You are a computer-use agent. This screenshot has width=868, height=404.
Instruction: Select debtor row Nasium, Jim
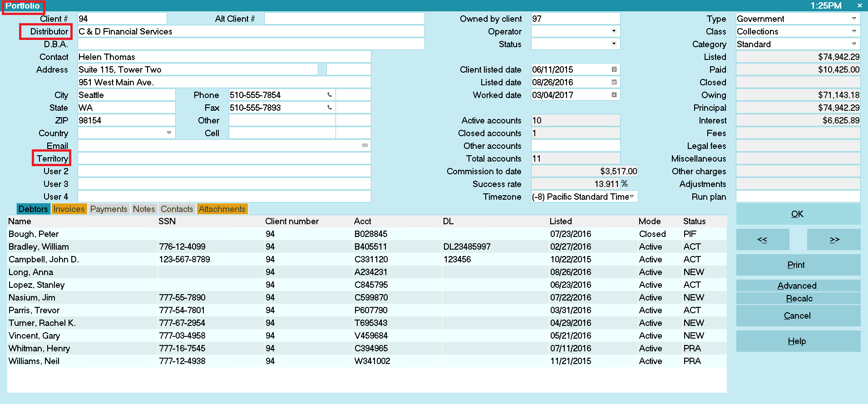click(367, 297)
